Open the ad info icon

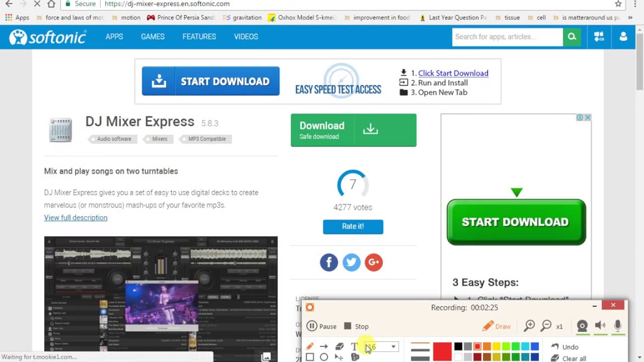pyautogui.click(x=580, y=118)
